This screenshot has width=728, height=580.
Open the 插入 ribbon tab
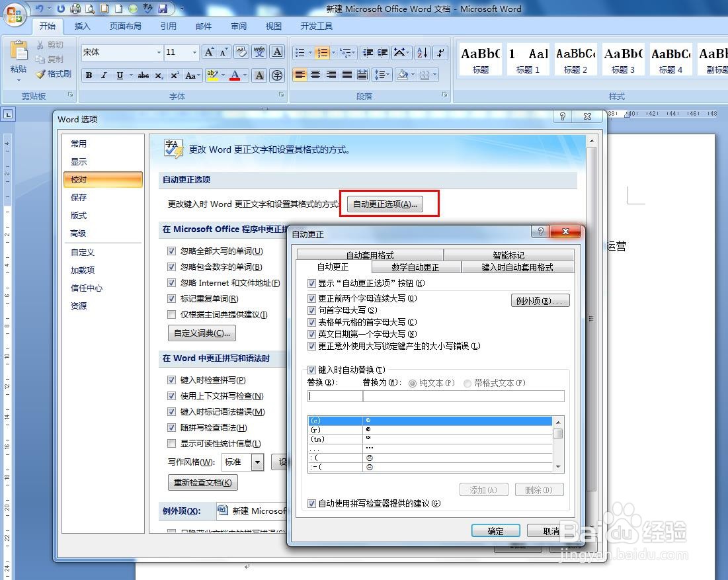click(x=82, y=26)
